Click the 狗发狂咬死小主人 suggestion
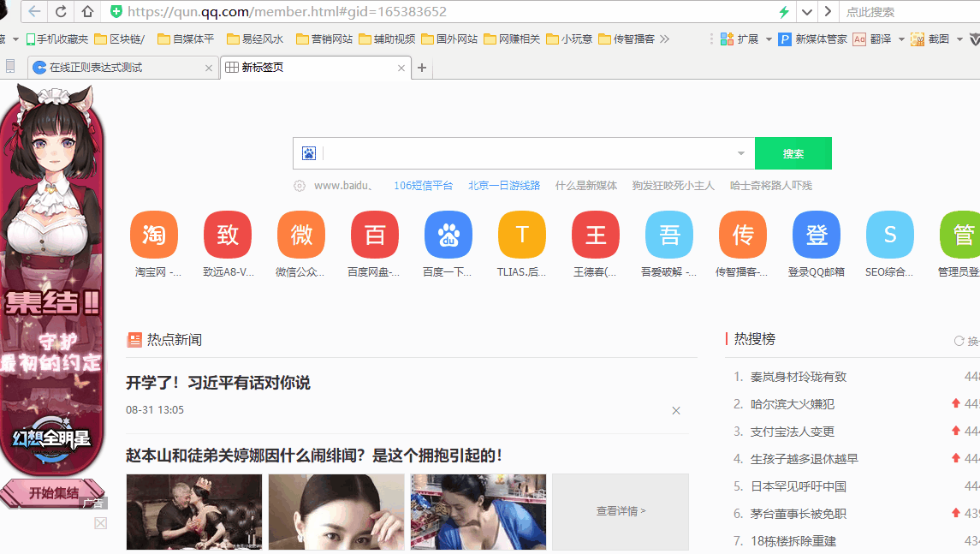980x554 pixels. point(673,186)
